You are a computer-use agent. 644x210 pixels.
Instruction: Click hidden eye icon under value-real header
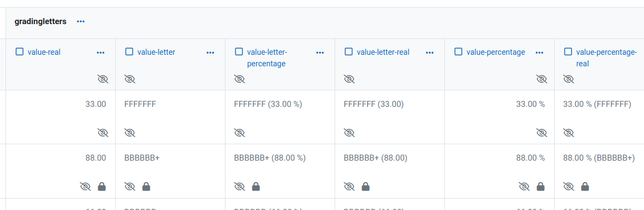click(x=103, y=79)
